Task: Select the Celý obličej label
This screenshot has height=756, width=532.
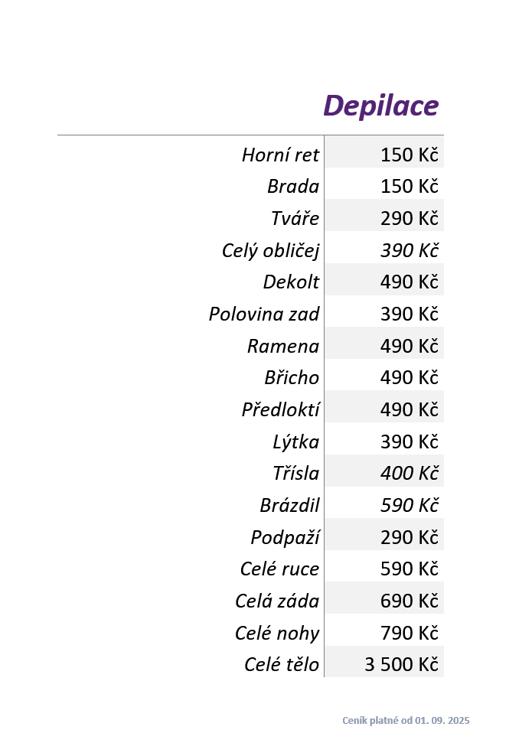Action: point(270,251)
